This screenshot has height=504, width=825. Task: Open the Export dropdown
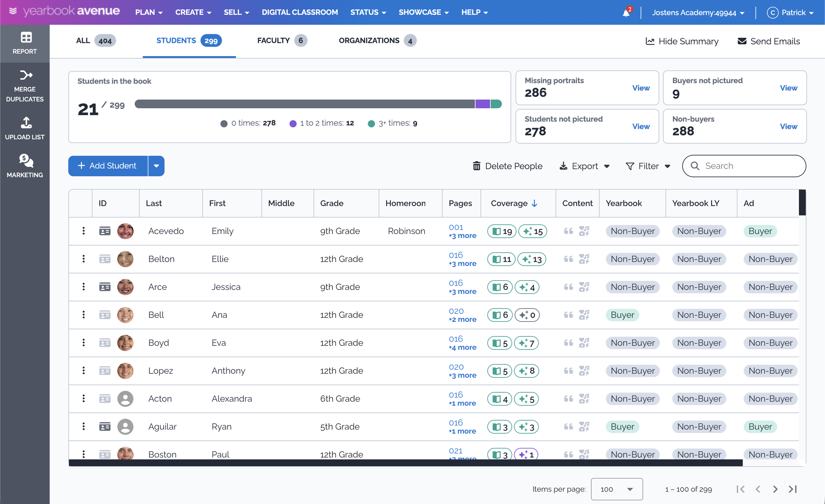584,166
